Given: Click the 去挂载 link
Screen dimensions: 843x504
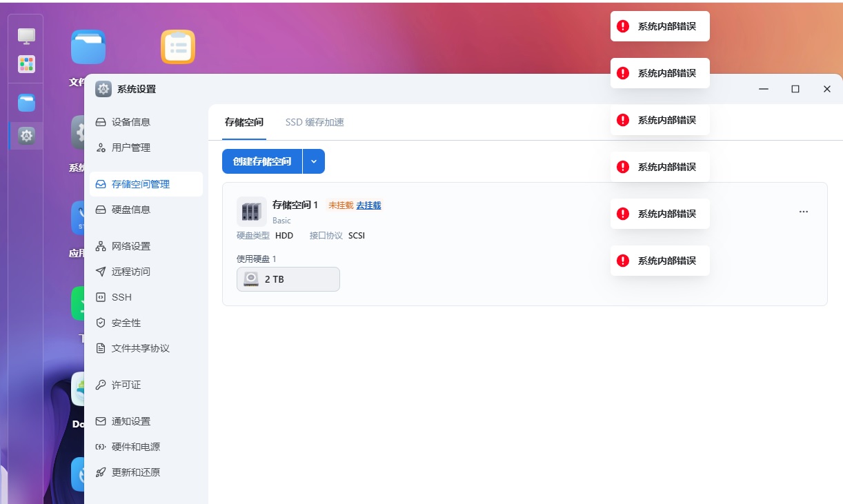Looking at the screenshot, I should click(x=368, y=205).
